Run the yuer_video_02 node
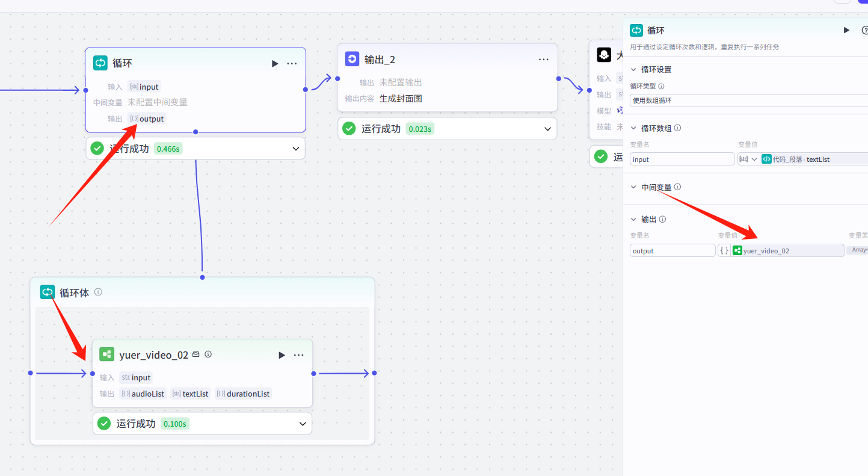Viewport: 868px width, 476px height. (282, 355)
